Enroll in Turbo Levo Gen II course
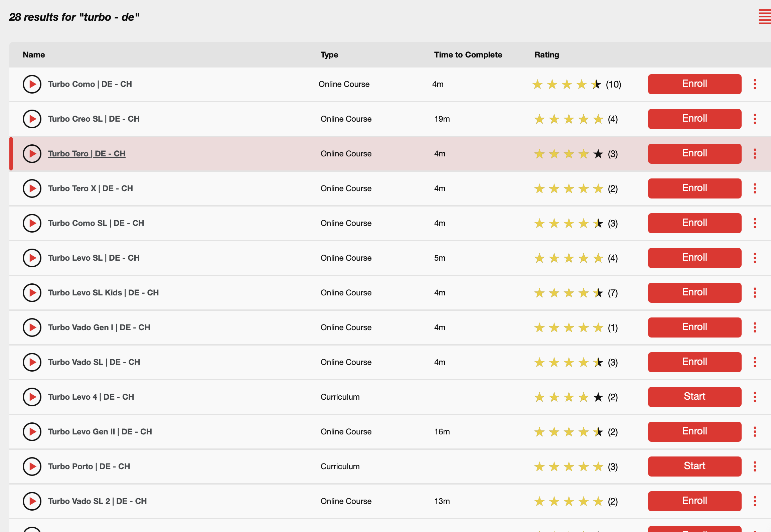771x532 pixels. [x=695, y=432]
